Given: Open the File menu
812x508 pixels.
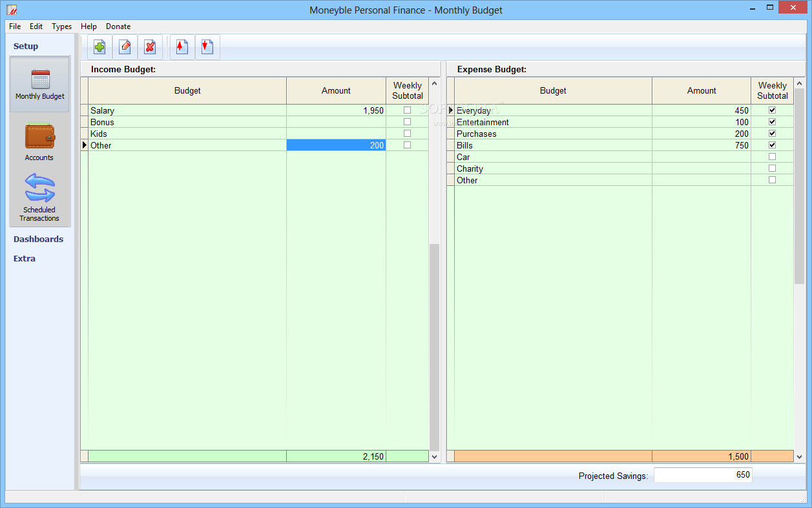Looking at the screenshot, I should click(x=15, y=26).
